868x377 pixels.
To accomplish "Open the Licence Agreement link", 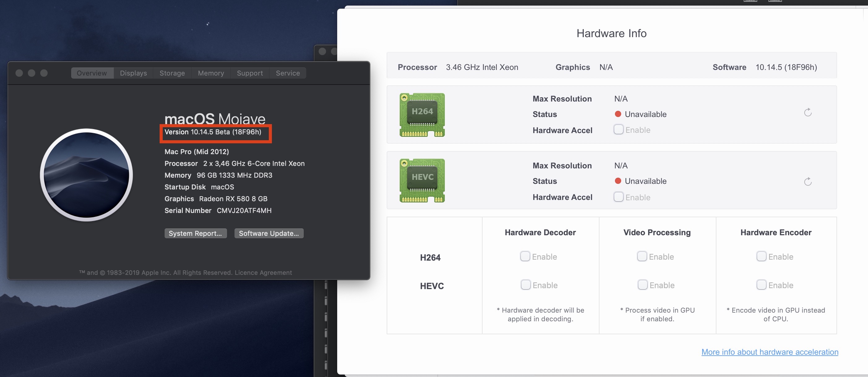I will click(x=263, y=272).
